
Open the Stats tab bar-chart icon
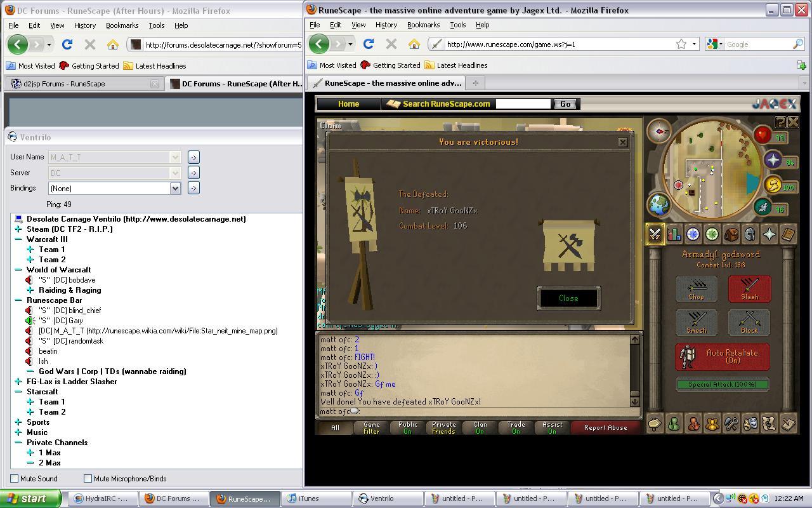point(674,234)
